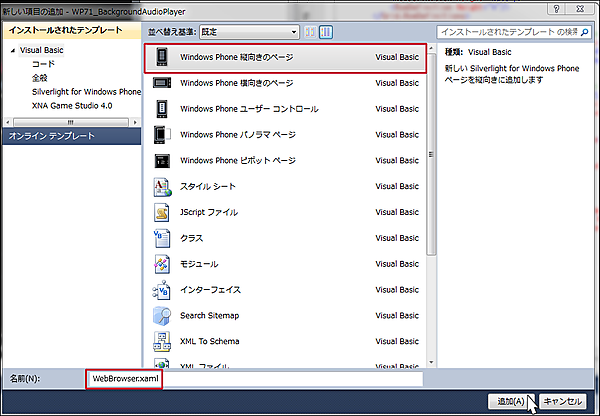Select the VB class template icon
Screen dimensions: 600x416
coord(162,238)
